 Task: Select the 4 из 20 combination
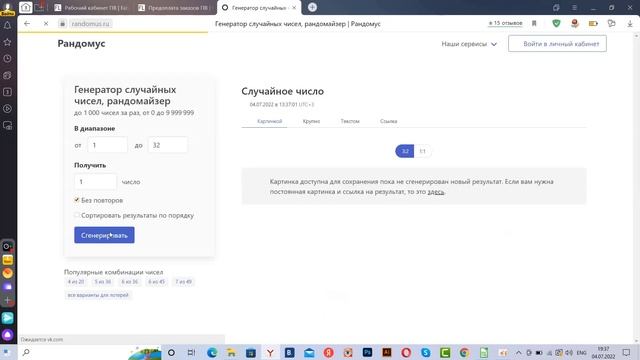pos(76,282)
